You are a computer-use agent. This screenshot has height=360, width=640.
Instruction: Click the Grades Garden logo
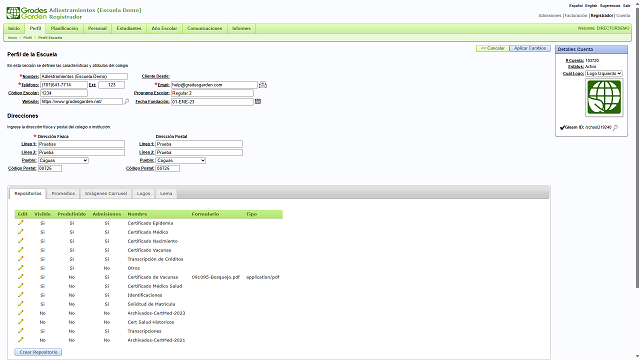27,13
